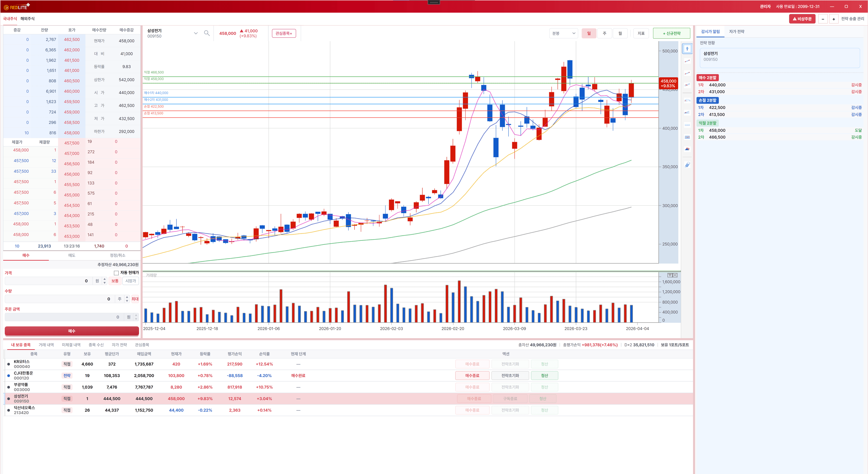Select the arrow cursor drawing tool
Viewport: 868px width, 474px height.
tap(687, 49)
